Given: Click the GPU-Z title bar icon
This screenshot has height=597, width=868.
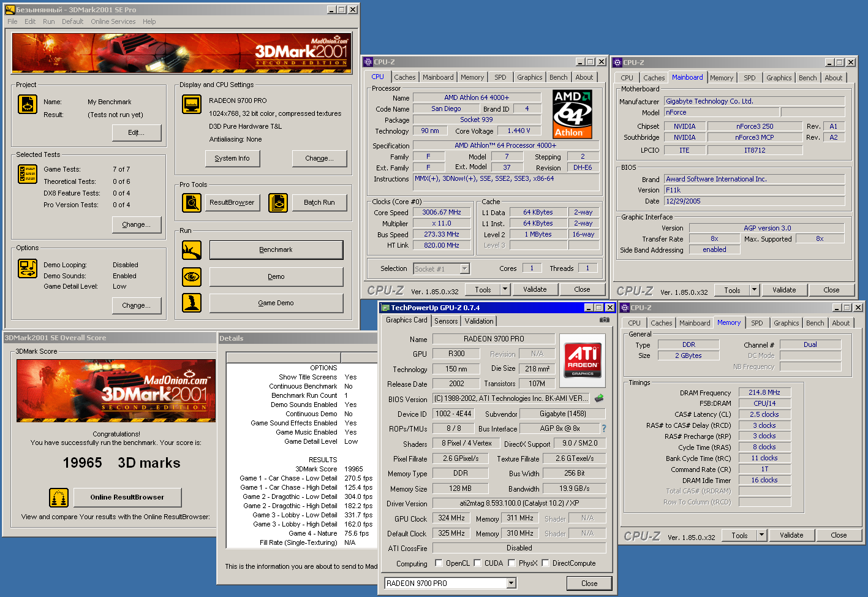Looking at the screenshot, I should pos(385,308).
